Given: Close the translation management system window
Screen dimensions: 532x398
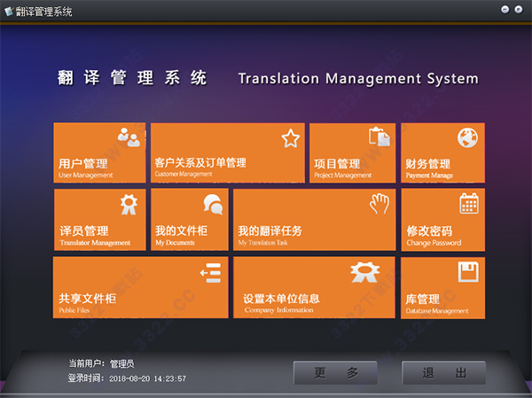Looking at the screenshot, I should 519,10.
